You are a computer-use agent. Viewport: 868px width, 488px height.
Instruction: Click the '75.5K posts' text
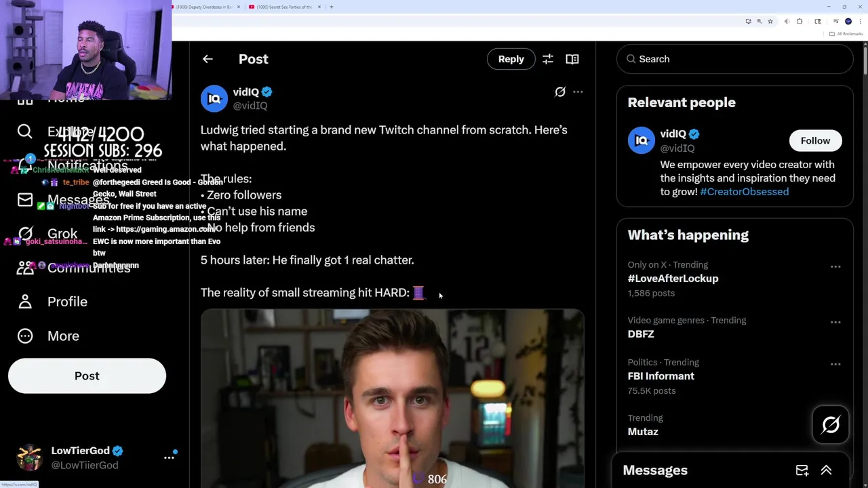[x=651, y=391]
